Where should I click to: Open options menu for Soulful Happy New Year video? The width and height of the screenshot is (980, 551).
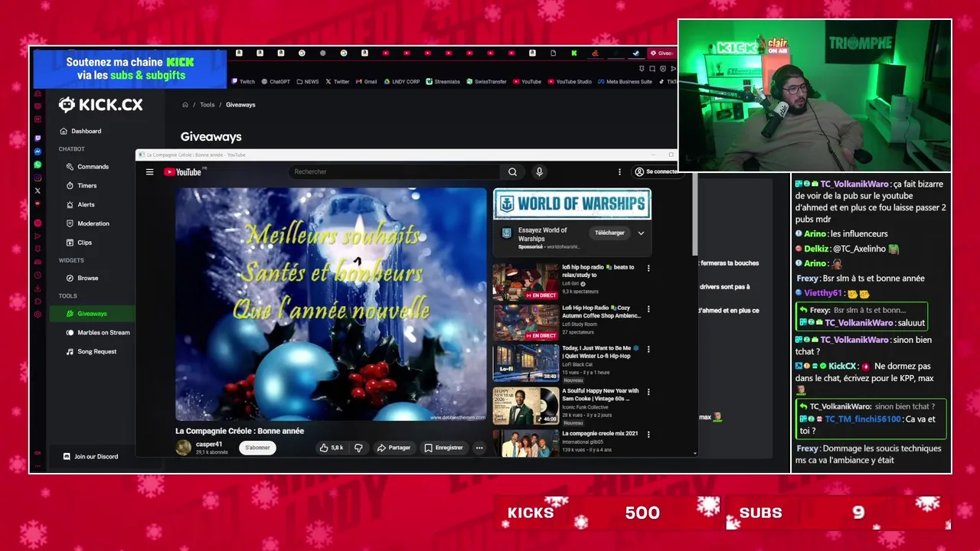648,392
